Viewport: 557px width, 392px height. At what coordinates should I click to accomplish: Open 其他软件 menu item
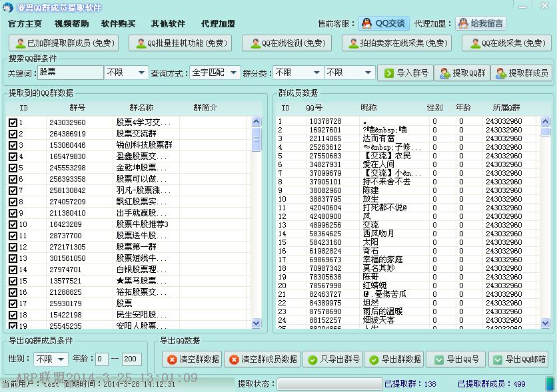pos(168,24)
